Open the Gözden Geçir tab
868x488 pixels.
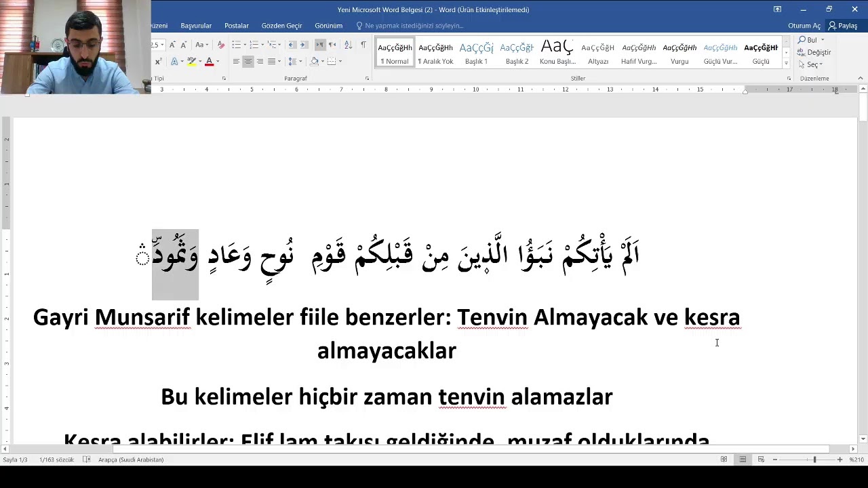point(281,26)
